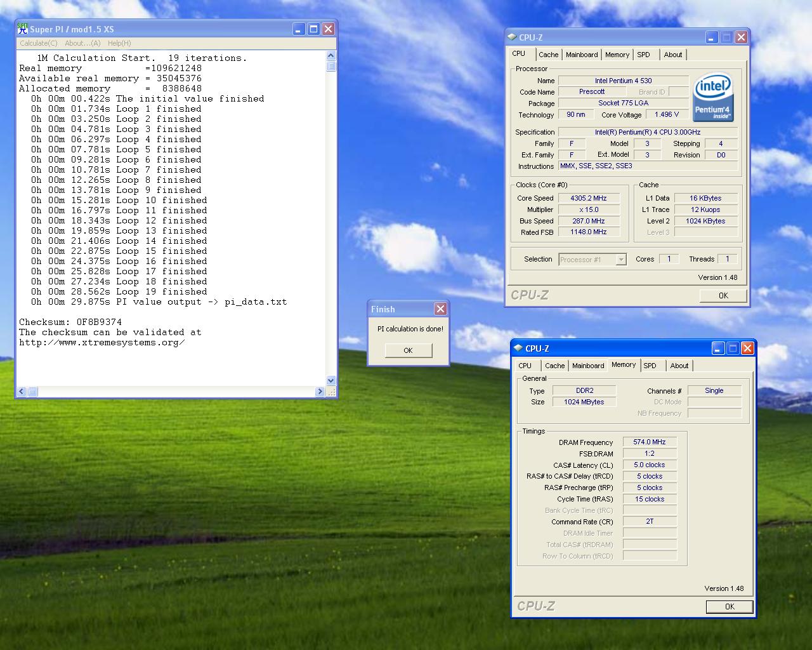Minimize the upper CPU-Z CPU window
Screen dimensions: 812x650
point(712,37)
